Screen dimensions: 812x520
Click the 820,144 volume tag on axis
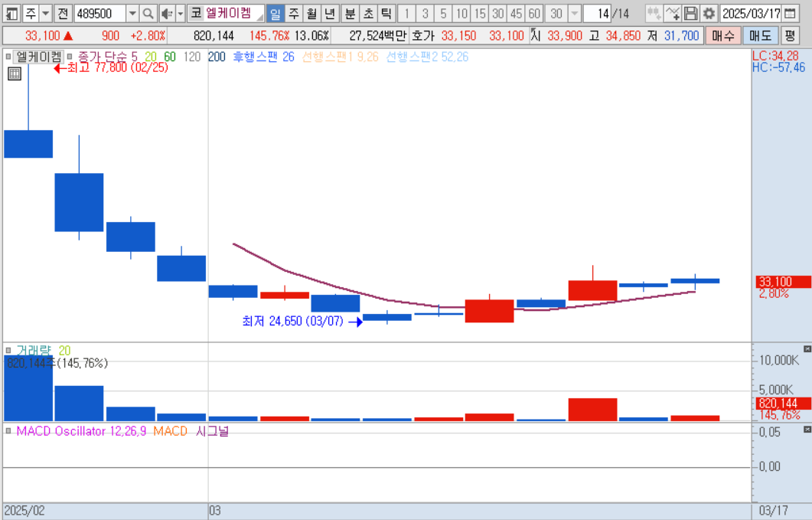(x=782, y=404)
